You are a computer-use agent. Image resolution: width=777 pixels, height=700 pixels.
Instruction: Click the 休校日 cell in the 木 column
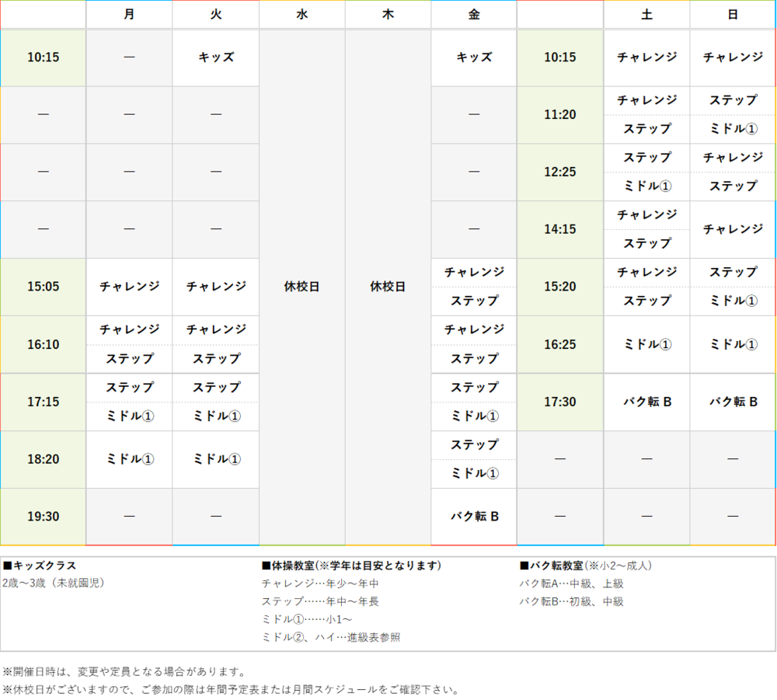[x=388, y=287]
